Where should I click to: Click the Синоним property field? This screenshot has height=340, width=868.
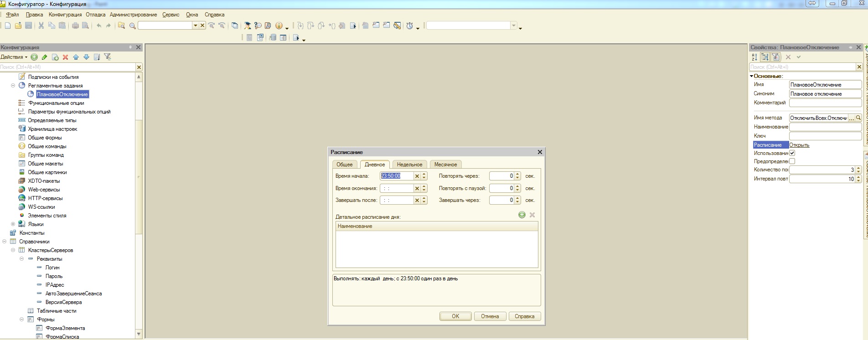coord(825,94)
